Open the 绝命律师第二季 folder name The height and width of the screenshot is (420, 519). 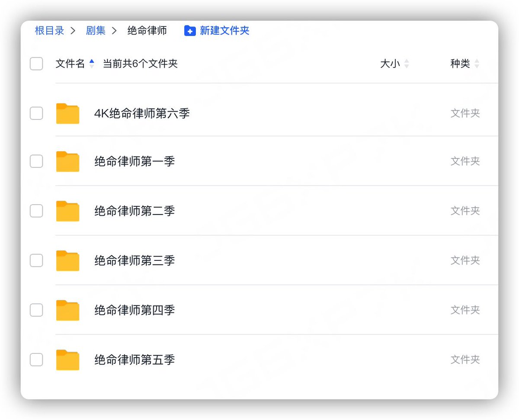[x=135, y=211]
